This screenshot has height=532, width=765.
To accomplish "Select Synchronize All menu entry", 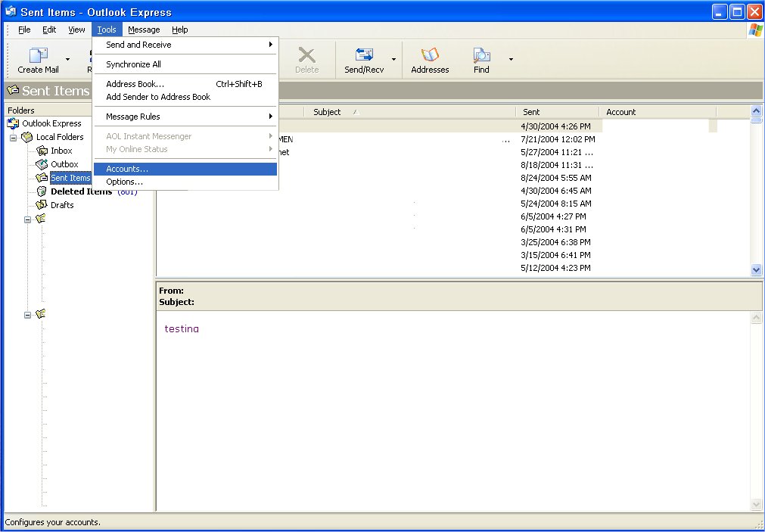I will (x=185, y=64).
